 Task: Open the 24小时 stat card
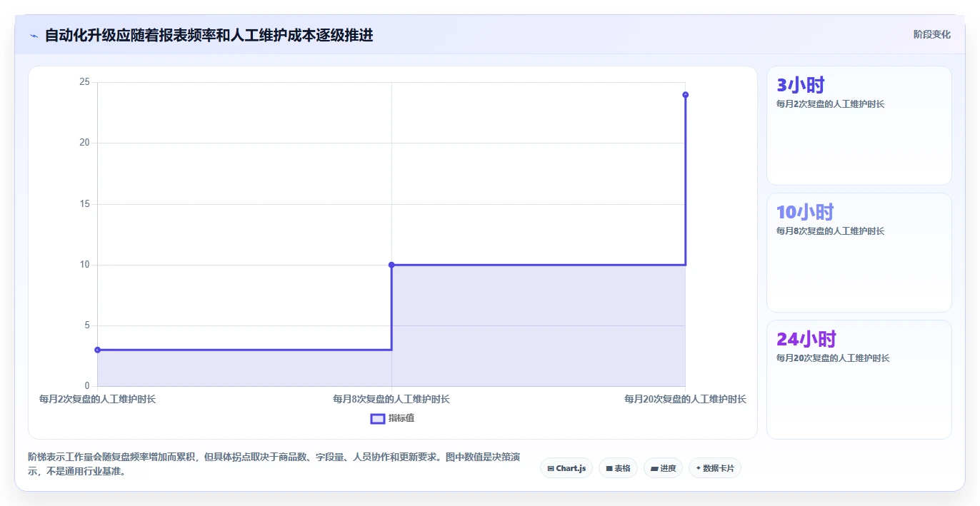point(859,380)
